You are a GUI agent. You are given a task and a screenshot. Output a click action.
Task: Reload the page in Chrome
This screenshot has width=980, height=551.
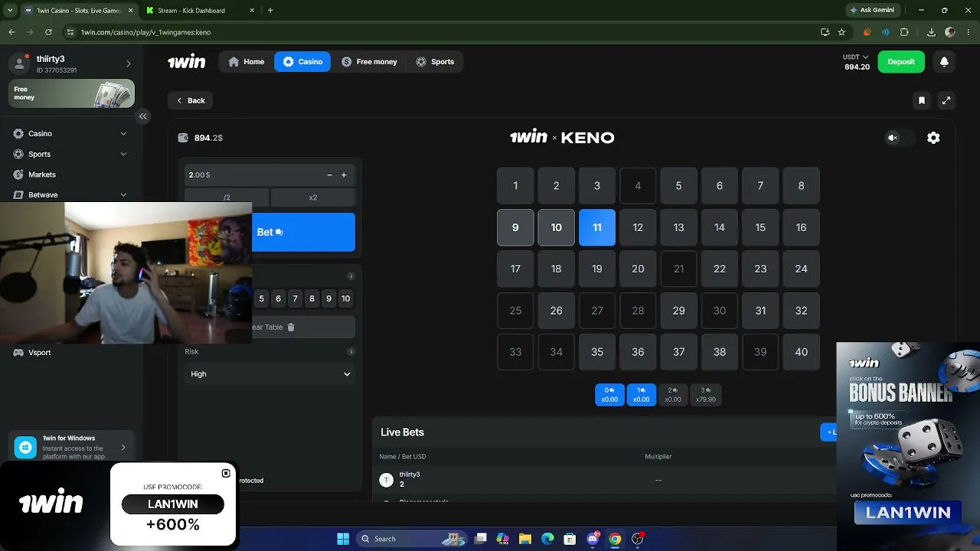click(48, 32)
